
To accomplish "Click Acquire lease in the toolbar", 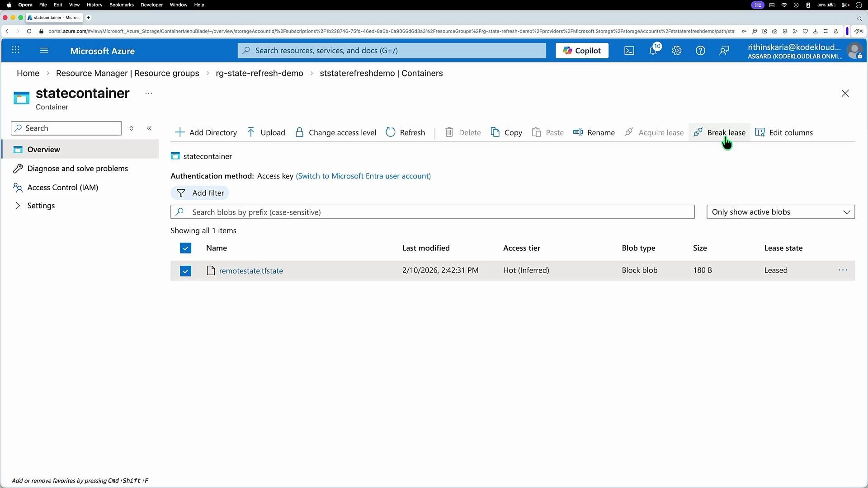I will [x=654, y=132].
